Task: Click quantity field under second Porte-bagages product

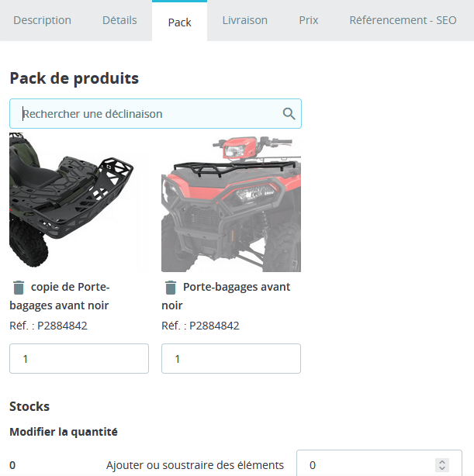Action: click(x=230, y=359)
